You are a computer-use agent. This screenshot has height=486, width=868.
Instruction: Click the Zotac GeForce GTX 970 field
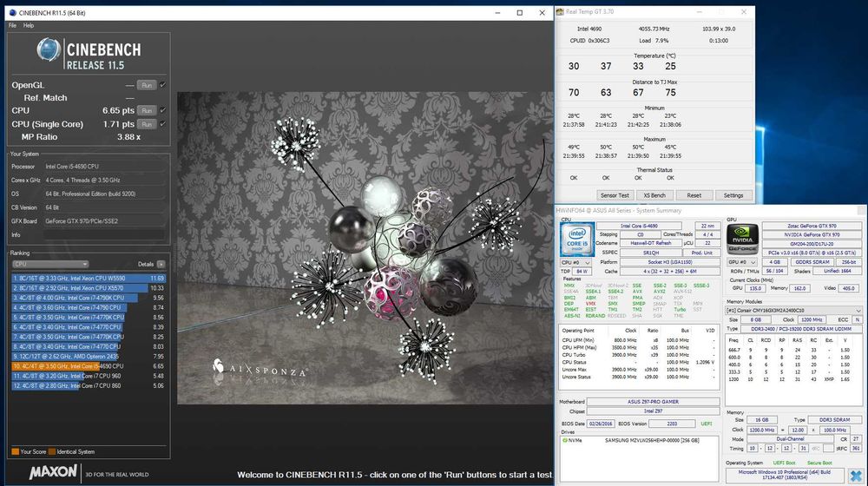tap(812, 226)
